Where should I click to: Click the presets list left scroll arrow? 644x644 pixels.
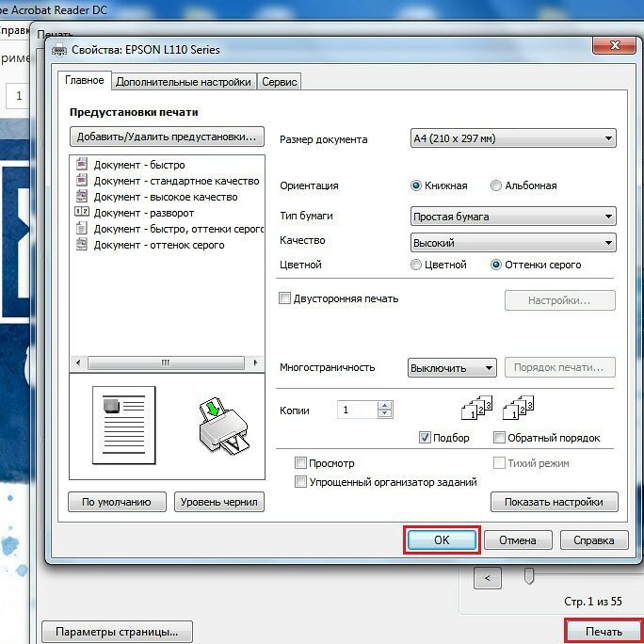point(78,362)
